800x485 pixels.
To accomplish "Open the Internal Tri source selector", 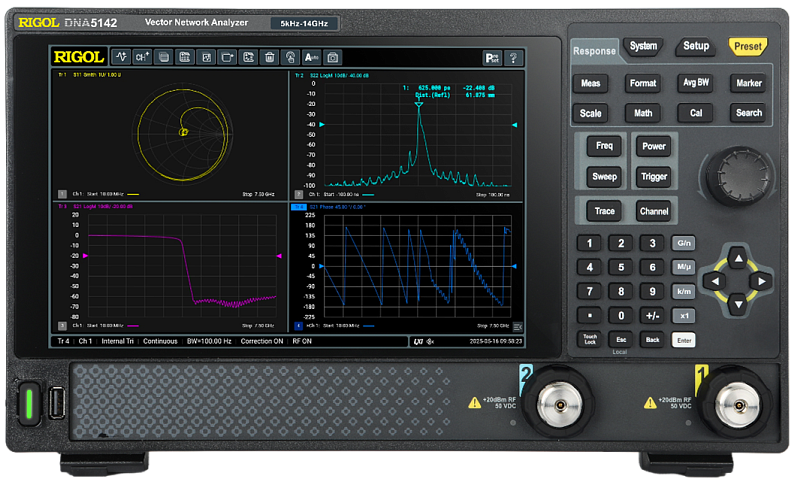I will (x=114, y=341).
